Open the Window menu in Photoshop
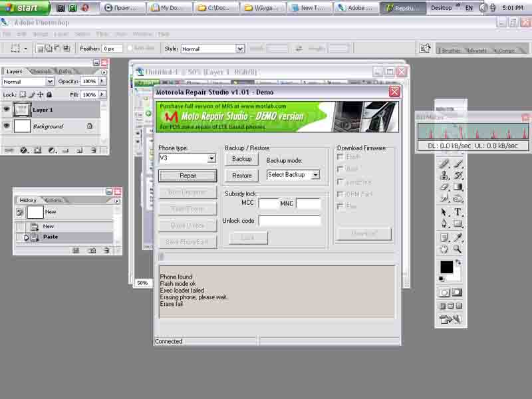The image size is (532, 399). click(142, 34)
